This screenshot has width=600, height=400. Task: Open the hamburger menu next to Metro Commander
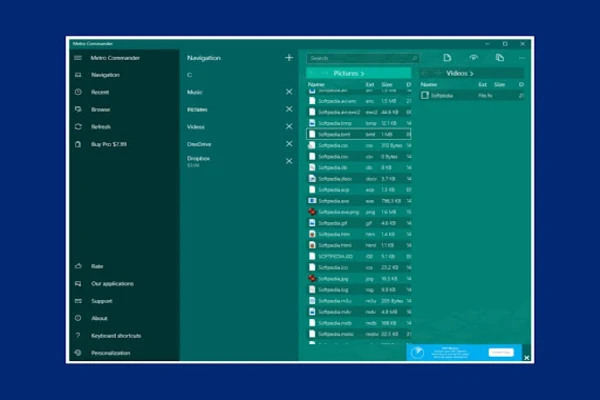(78, 58)
